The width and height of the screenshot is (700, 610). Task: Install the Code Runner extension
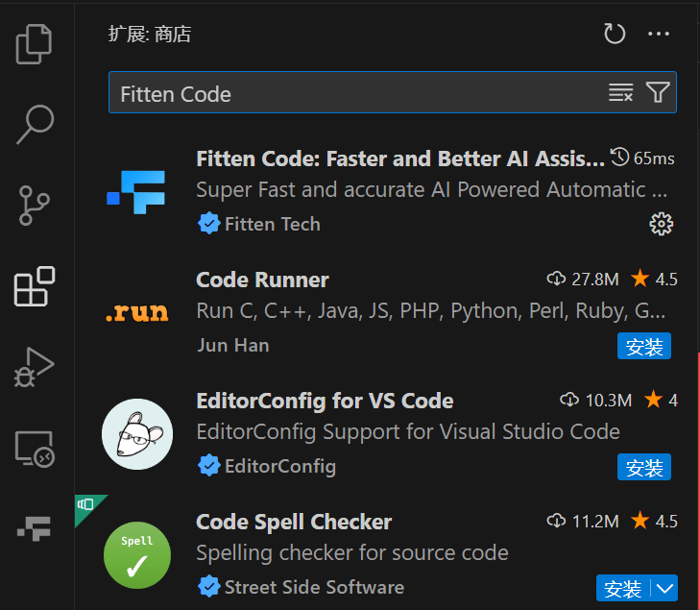pos(643,347)
